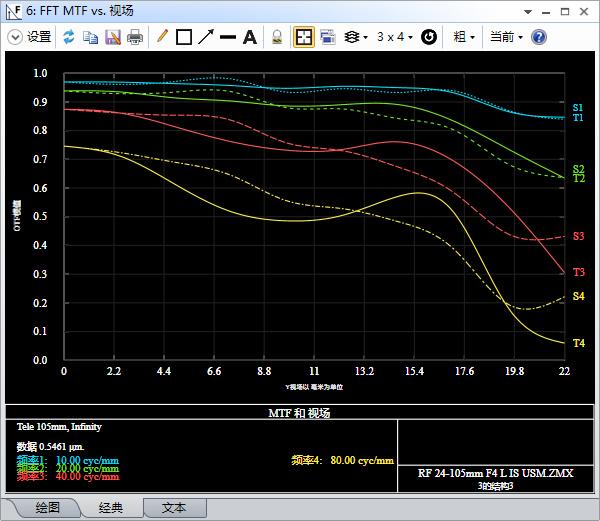600x521 pixels.
Task: Switch to the 文本 tab
Action: [174, 508]
